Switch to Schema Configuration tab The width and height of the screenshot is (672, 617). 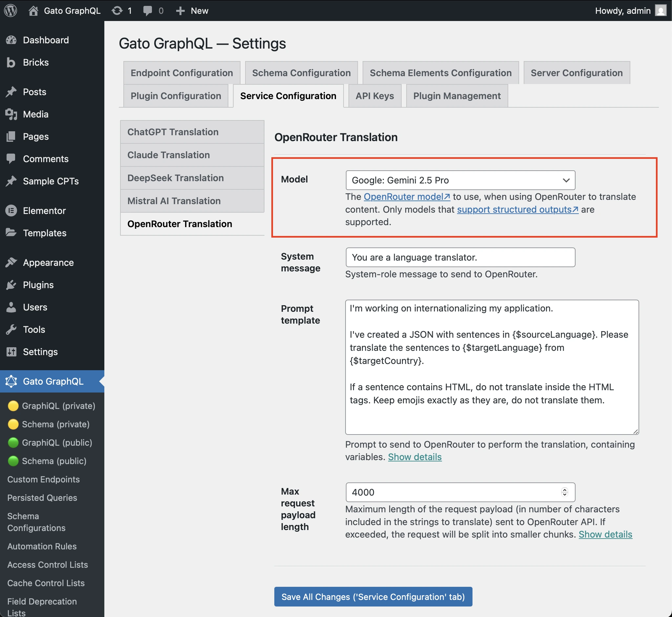(301, 73)
